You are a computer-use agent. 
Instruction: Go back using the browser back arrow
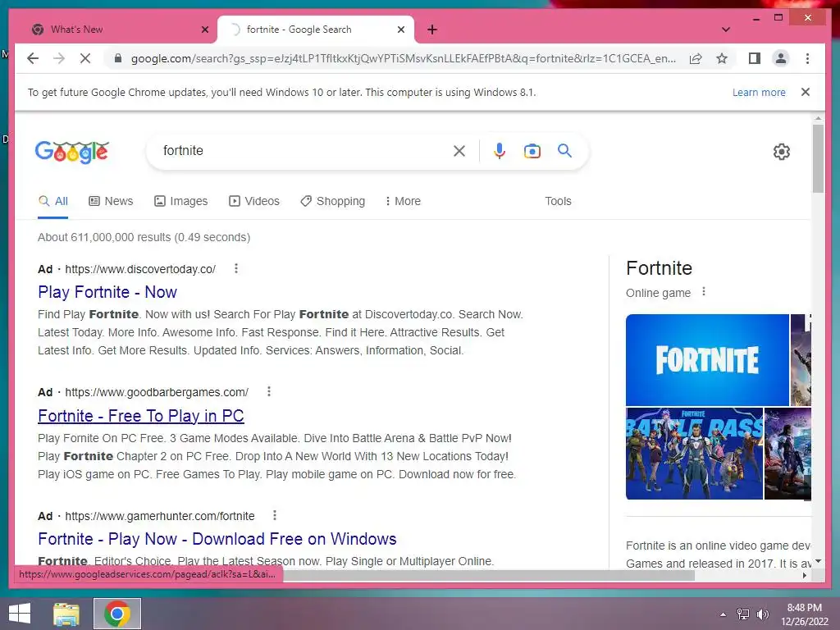(x=33, y=58)
